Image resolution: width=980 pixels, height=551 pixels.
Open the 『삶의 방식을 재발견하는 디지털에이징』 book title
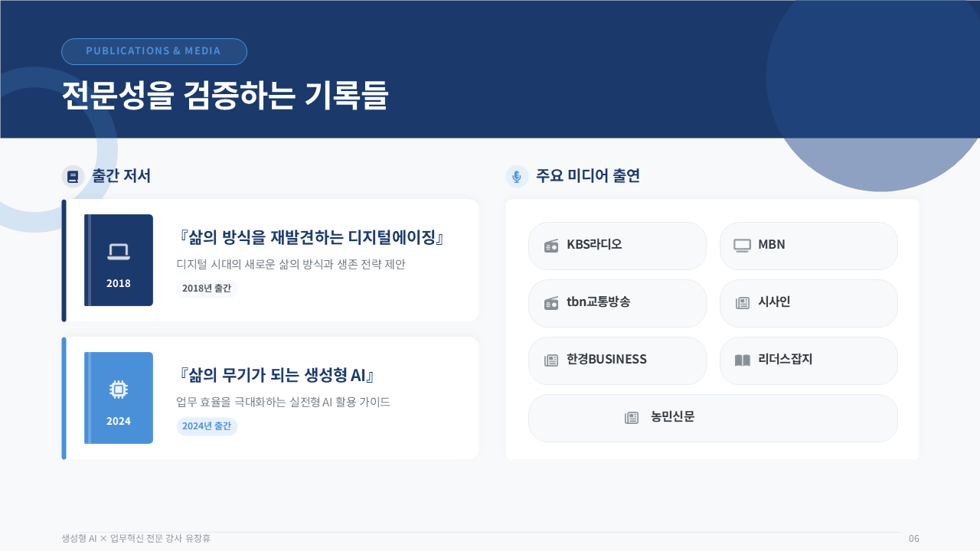coord(311,237)
